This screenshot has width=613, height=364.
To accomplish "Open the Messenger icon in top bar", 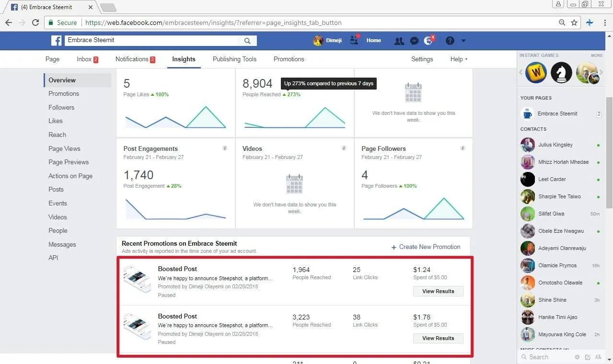I will pos(415,41).
